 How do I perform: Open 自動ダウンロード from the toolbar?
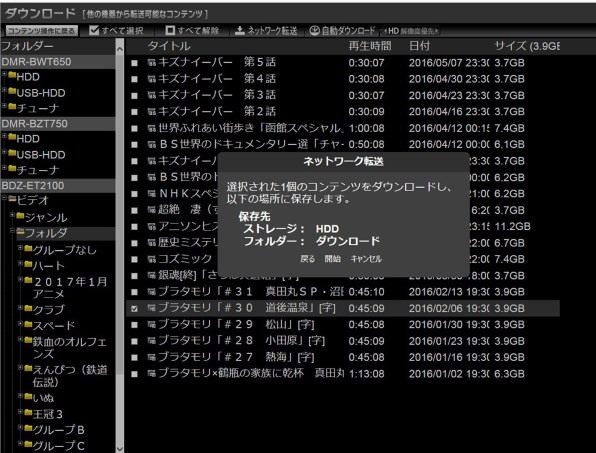(x=342, y=30)
